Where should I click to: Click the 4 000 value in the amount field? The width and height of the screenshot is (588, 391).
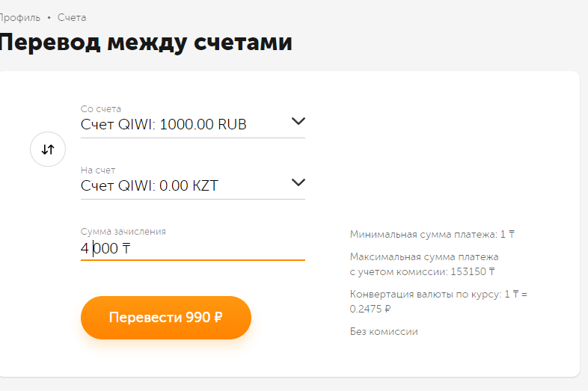[x=99, y=248]
